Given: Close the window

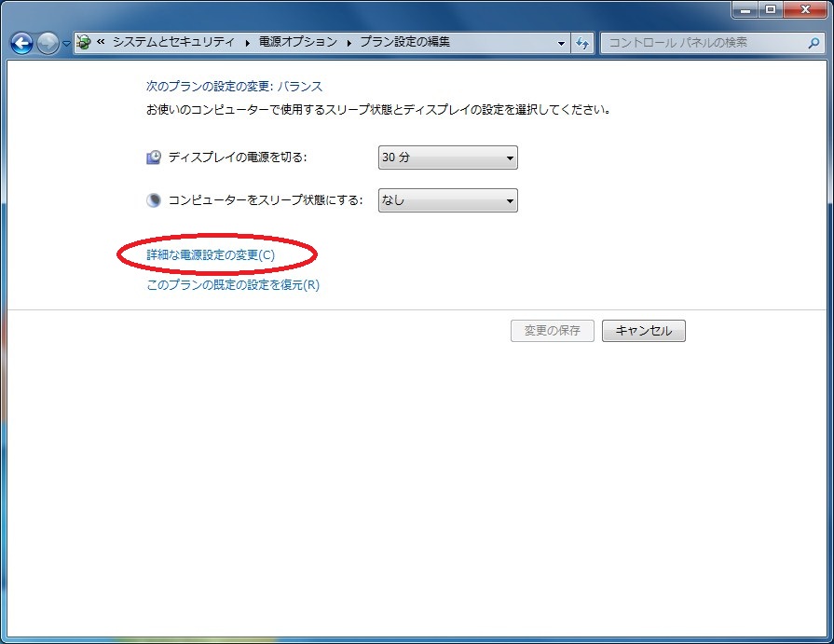Looking at the screenshot, I should click(805, 9).
